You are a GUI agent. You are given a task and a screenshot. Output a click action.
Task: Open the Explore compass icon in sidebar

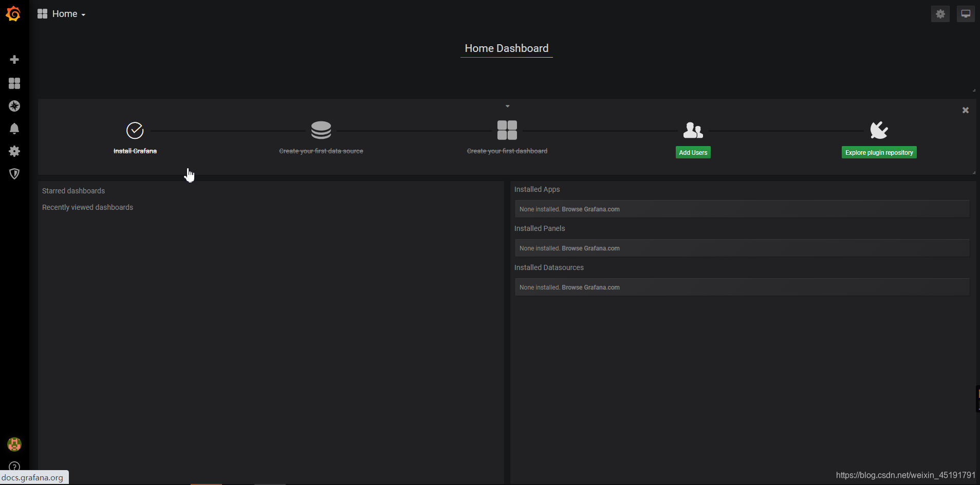pos(14,106)
